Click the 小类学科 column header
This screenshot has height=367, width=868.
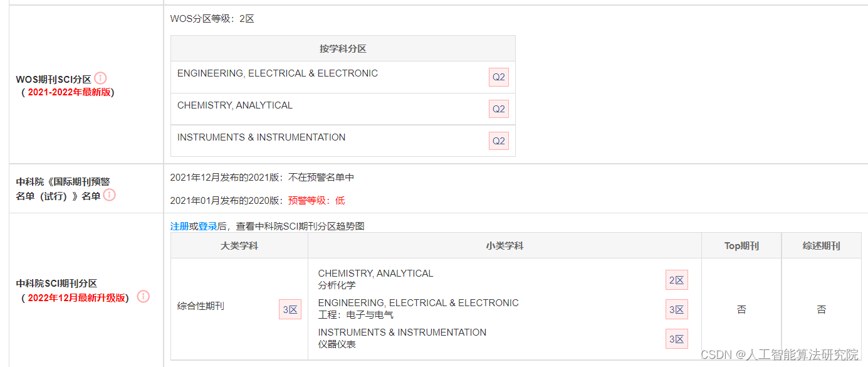tap(505, 246)
